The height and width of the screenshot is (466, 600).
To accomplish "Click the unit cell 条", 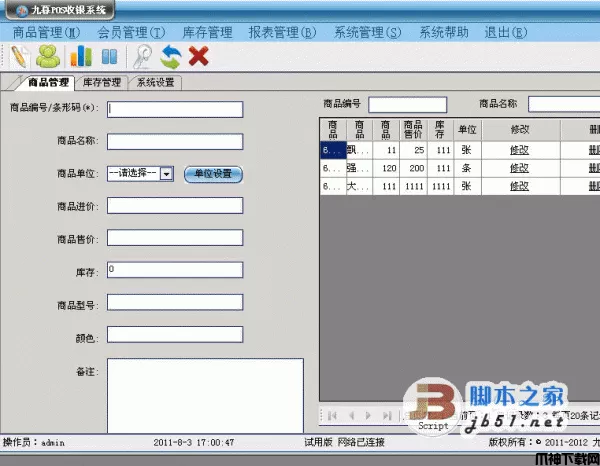I will (x=467, y=168).
